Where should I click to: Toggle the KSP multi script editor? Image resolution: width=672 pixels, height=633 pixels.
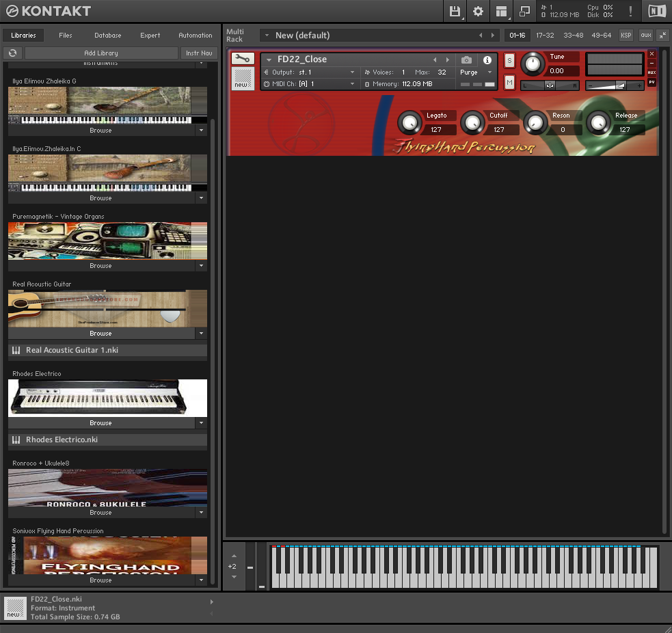point(626,35)
